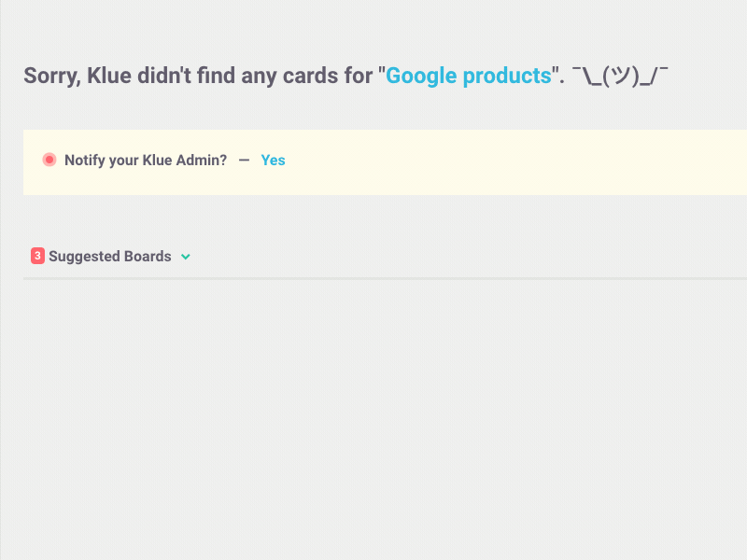
Task: Click the word "Google" in blue
Action: [421, 77]
